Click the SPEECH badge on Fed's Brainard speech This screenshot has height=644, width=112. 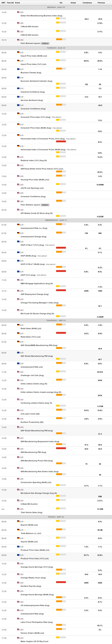click(45, 43)
